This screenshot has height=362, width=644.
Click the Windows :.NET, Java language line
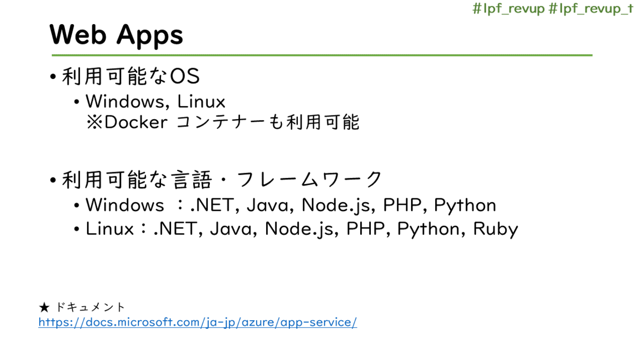[291, 205]
